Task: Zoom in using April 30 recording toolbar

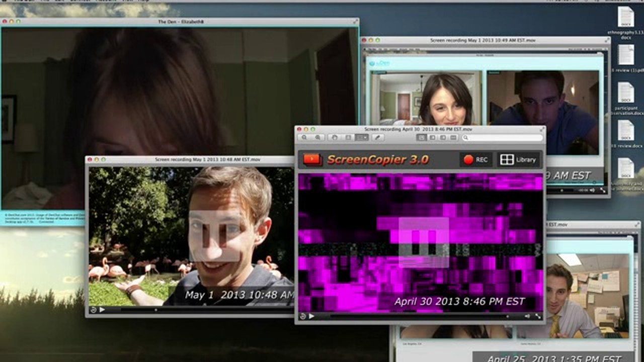Action: [317, 137]
